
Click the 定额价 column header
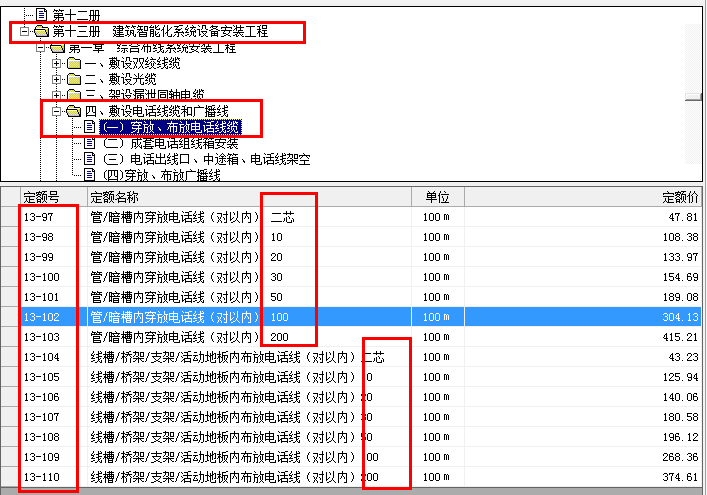tap(583, 197)
